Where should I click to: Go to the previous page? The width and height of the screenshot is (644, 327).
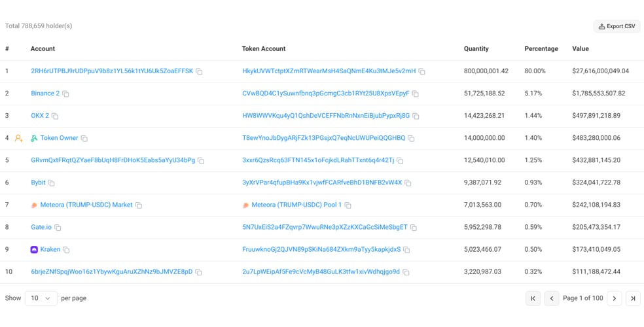tap(552, 298)
